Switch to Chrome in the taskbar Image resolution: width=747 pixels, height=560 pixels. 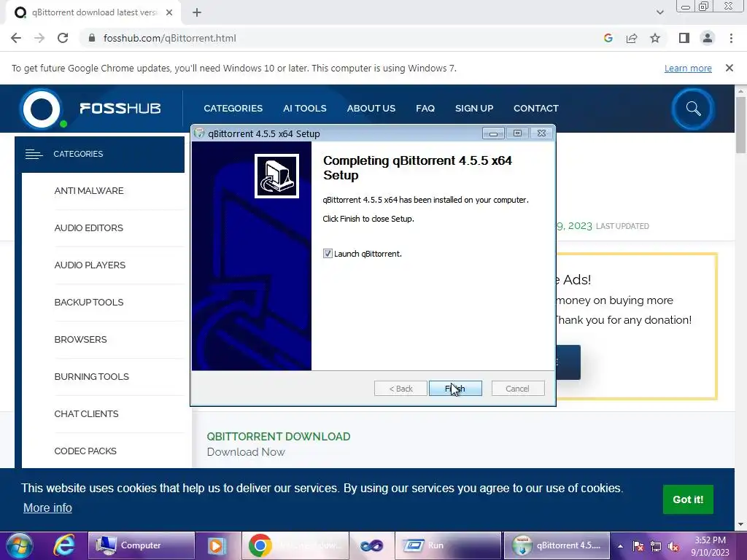(295, 545)
